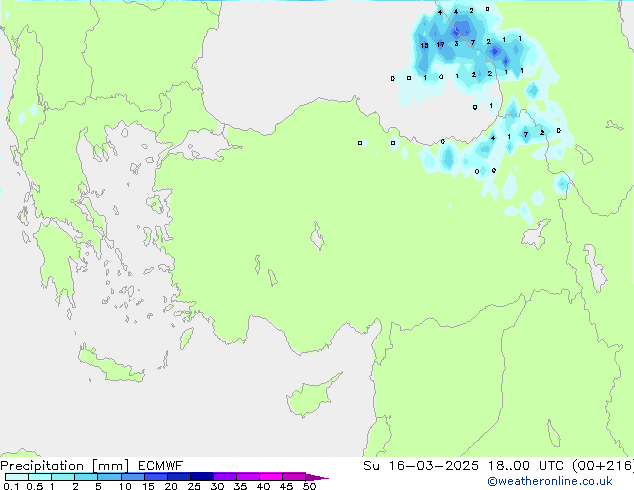The height and width of the screenshot is (490, 634).
Task: Click the 45–50 mm legend color swatch
Action: pos(294,477)
